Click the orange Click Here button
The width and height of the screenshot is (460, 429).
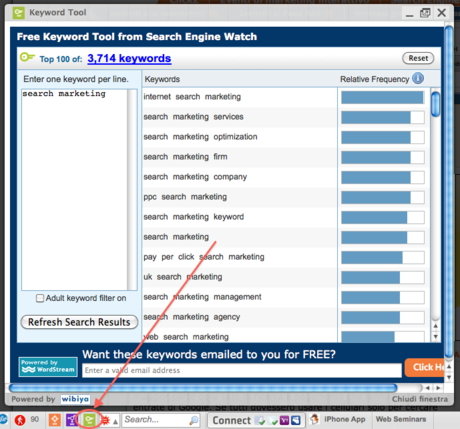point(424,367)
